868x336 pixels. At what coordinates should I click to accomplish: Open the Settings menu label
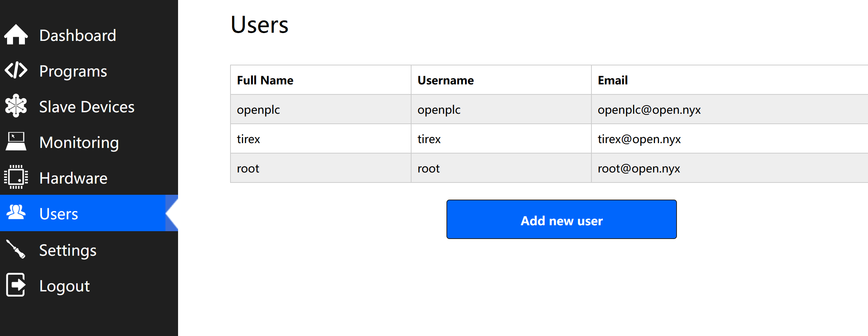coord(68,251)
